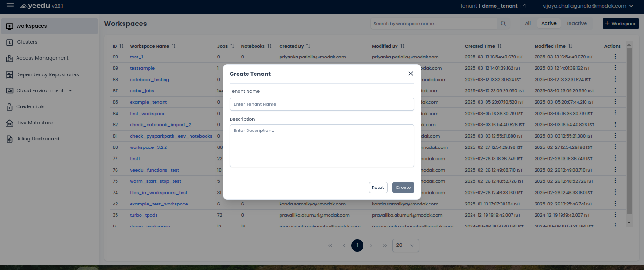
Task: Sort by Jobs column
Action: click(232, 46)
